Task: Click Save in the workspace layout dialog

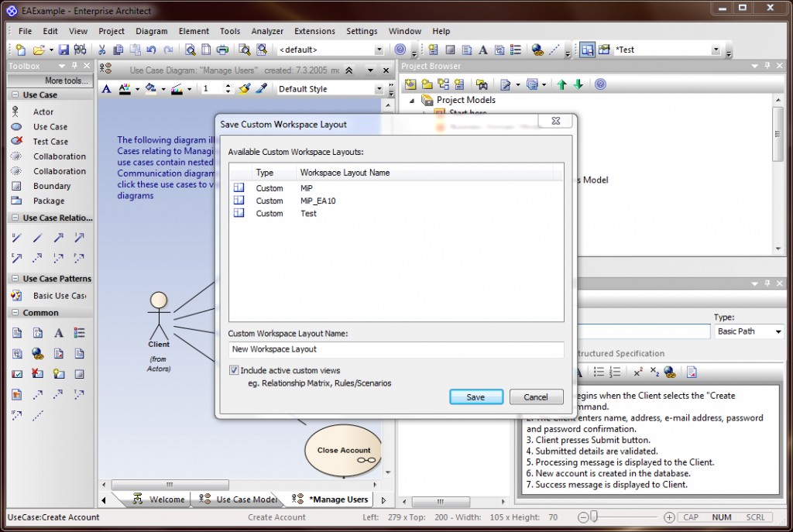Action: 476,397
